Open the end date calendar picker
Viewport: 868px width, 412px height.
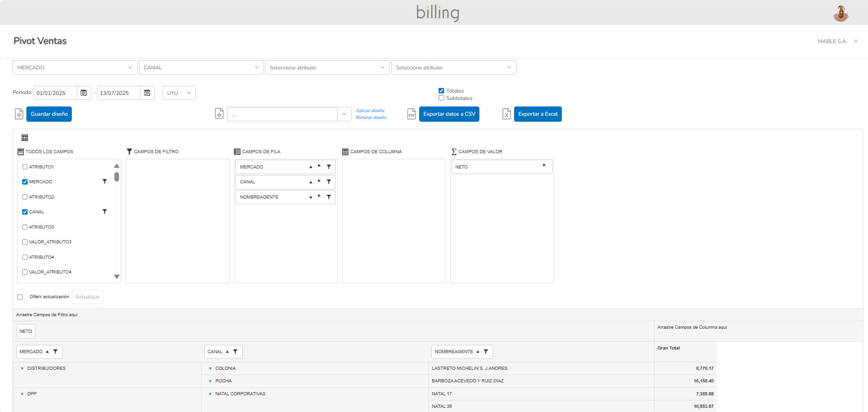pyautogui.click(x=147, y=93)
